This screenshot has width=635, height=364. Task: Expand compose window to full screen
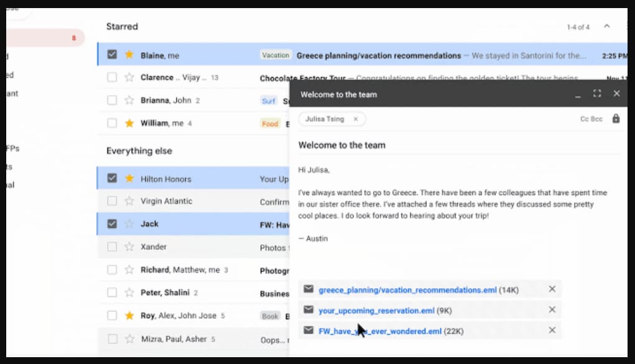(596, 94)
